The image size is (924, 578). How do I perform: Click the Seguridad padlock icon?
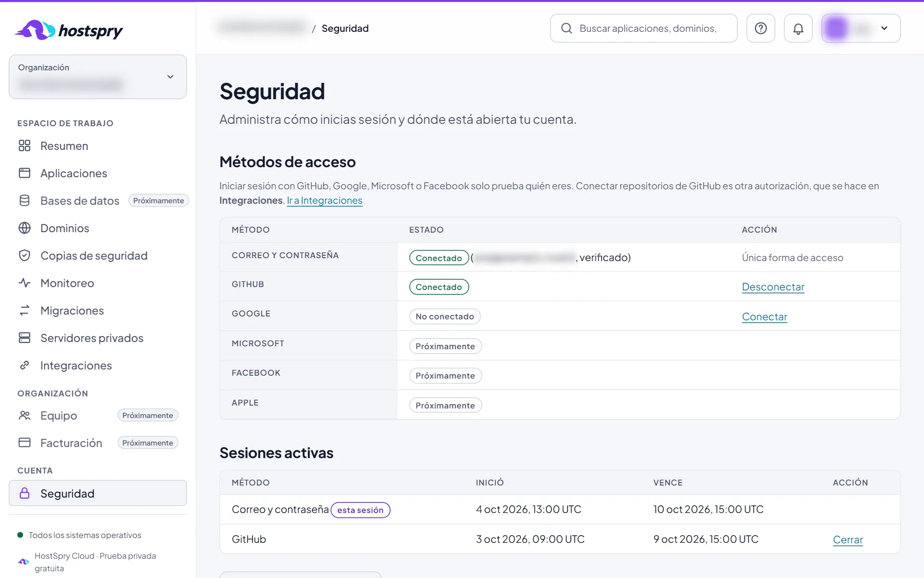pos(25,493)
